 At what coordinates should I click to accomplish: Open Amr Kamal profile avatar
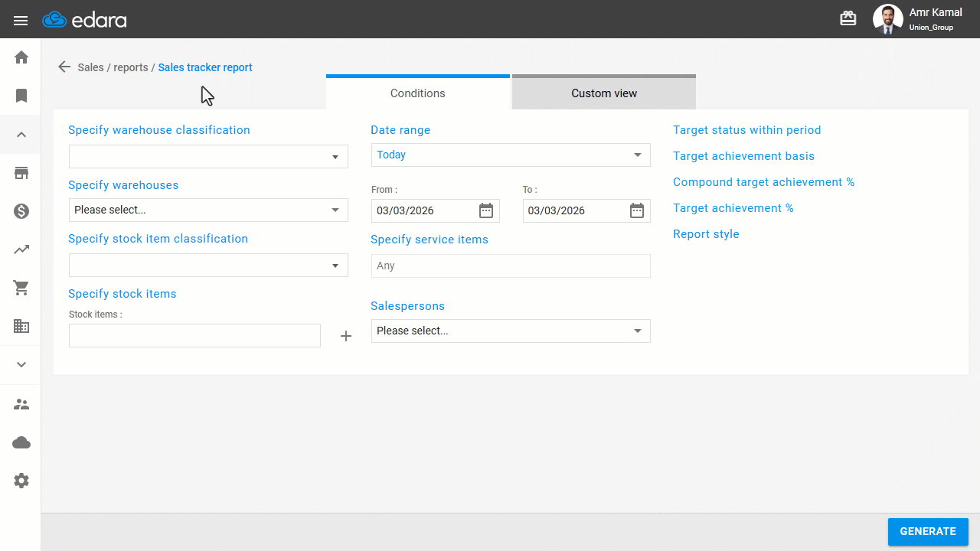pyautogui.click(x=888, y=19)
